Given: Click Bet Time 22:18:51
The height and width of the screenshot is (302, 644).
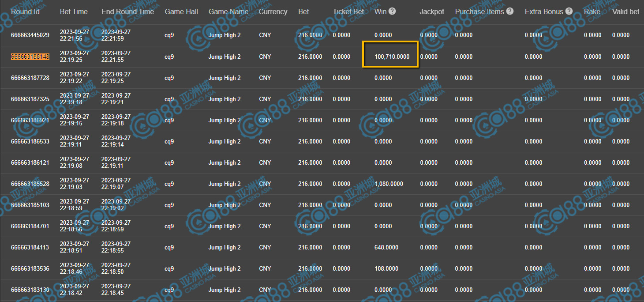Looking at the screenshot, I should pos(75,247).
